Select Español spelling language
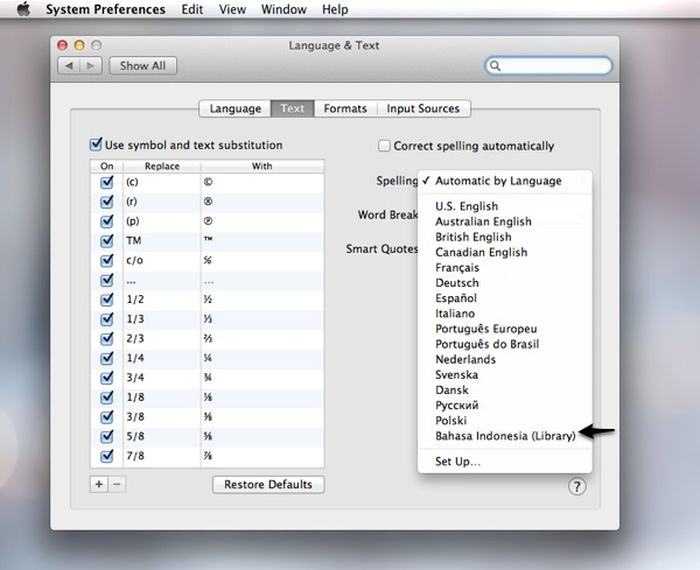The image size is (700, 570). [505, 298]
